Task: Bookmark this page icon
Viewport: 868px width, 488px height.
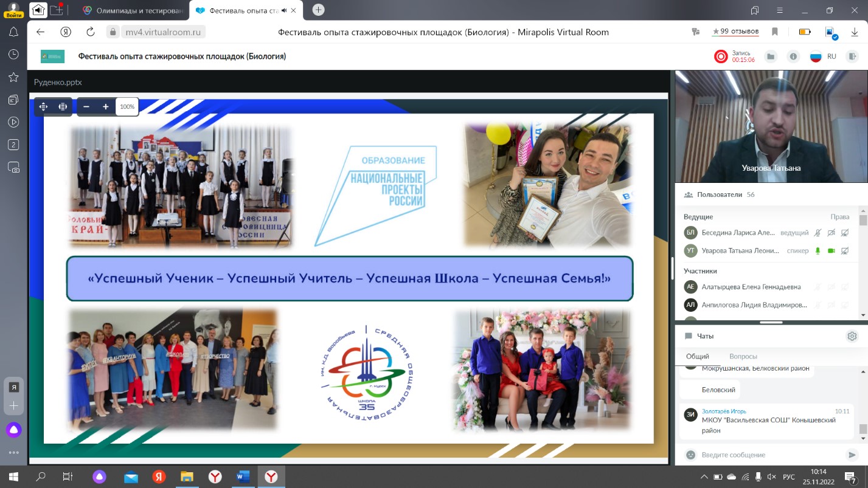Action: tap(775, 32)
